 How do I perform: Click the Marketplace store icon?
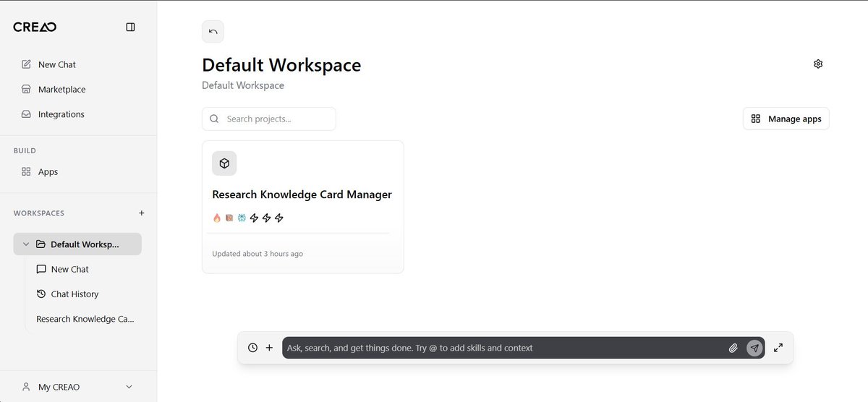[26, 89]
